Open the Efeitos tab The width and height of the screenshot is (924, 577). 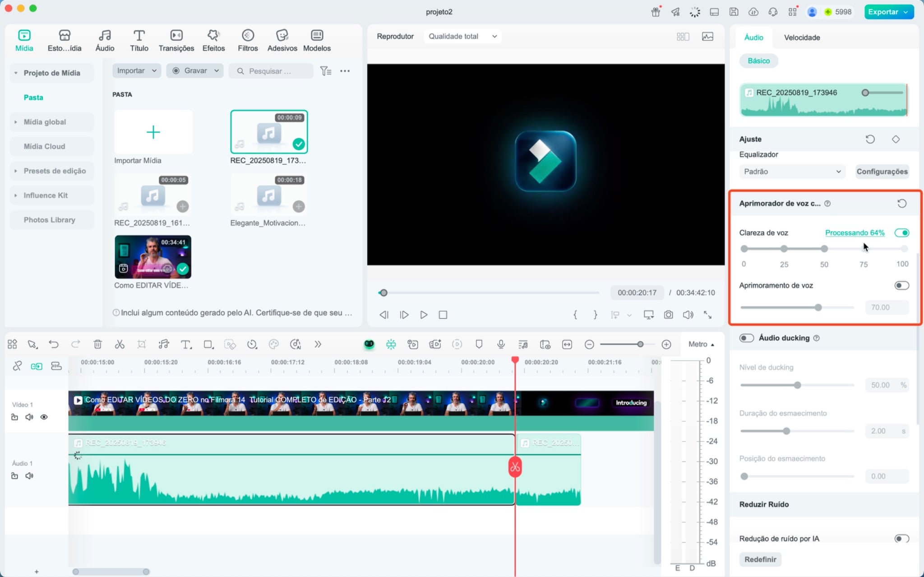213,40
